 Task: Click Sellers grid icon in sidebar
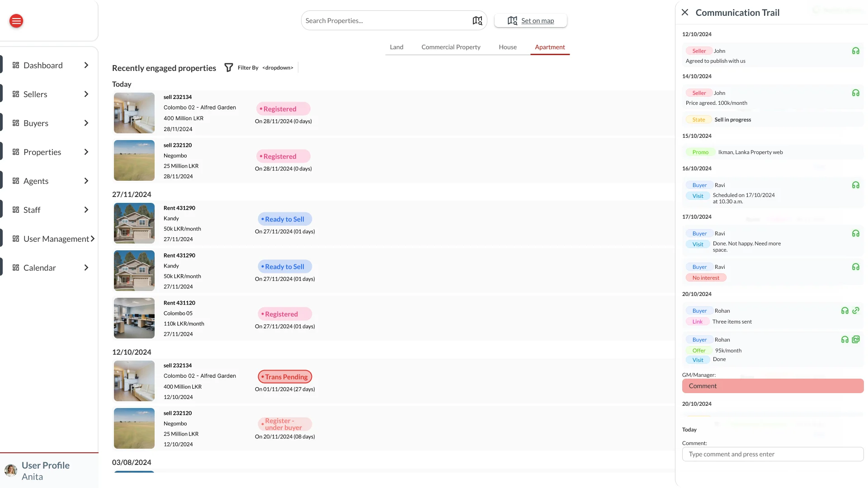pyautogui.click(x=16, y=94)
